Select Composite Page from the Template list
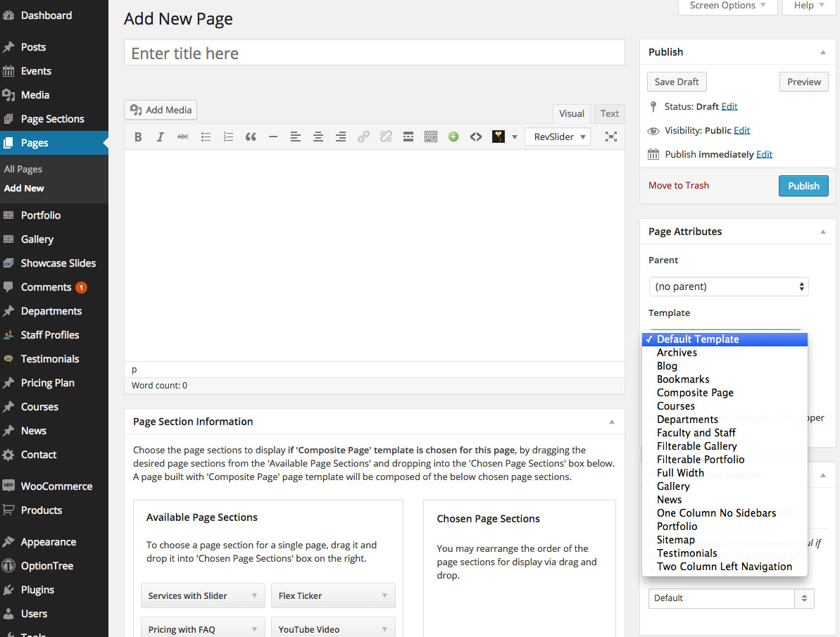The height and width of the screenshot is (637, 840). tap(695, 392)
